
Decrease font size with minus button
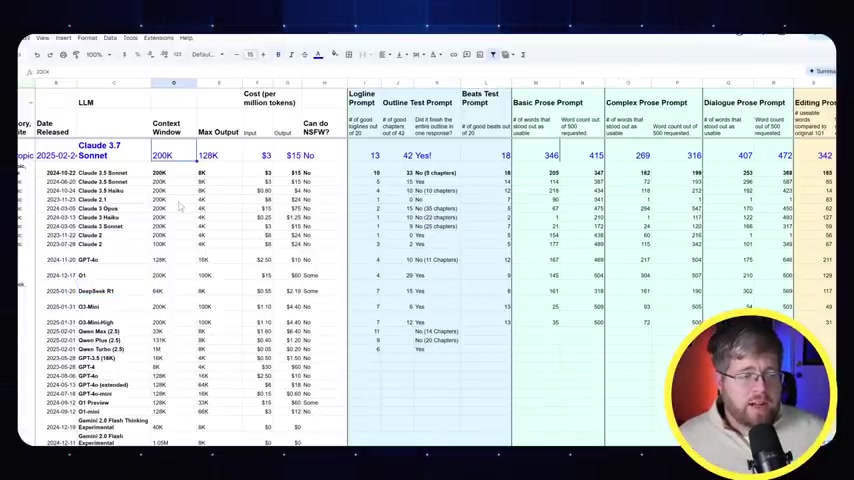(236, 55)
